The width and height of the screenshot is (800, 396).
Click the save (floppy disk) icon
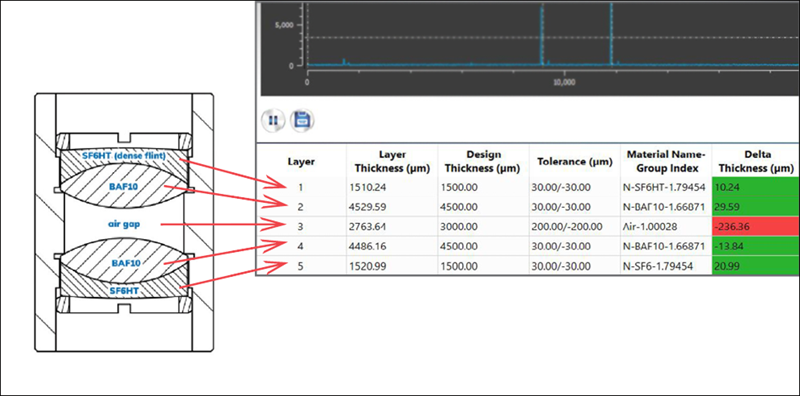point(302,120)
